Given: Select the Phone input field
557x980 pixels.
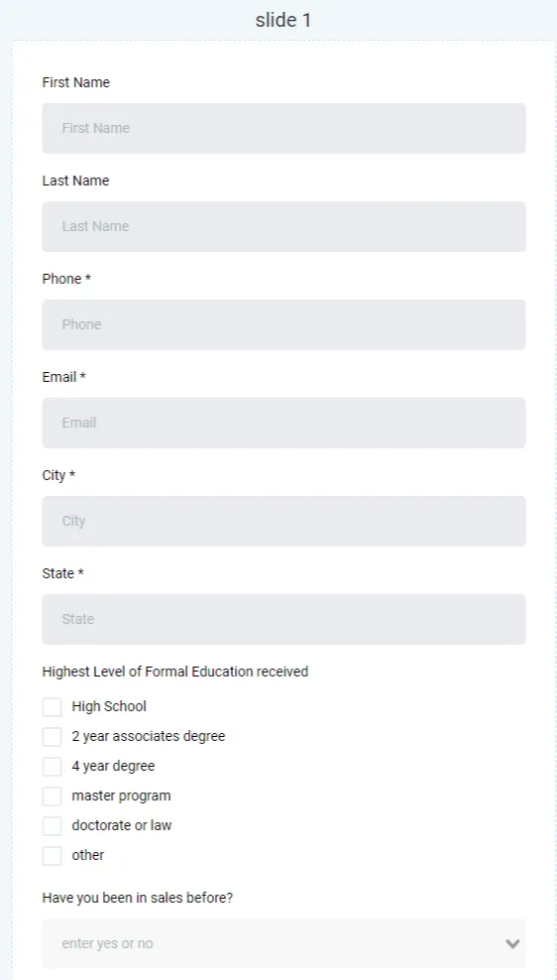Looking at the screenshot, I should coord(283,324).
